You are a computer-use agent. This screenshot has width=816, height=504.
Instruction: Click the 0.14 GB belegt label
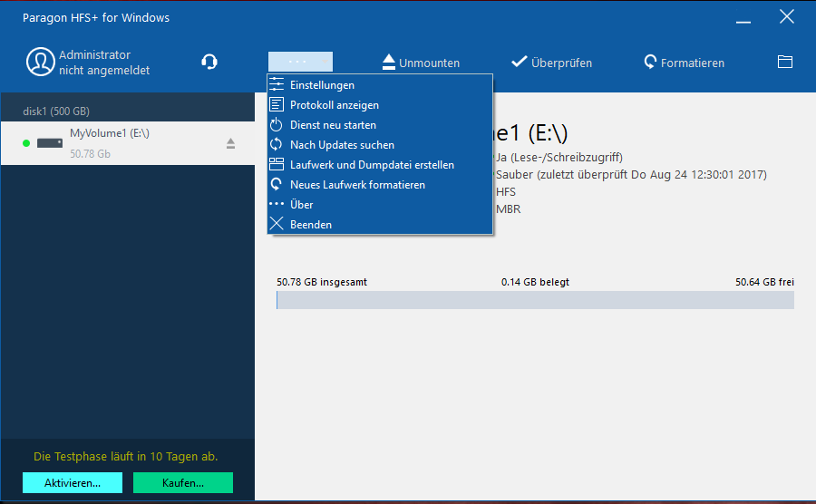(535, 282)
